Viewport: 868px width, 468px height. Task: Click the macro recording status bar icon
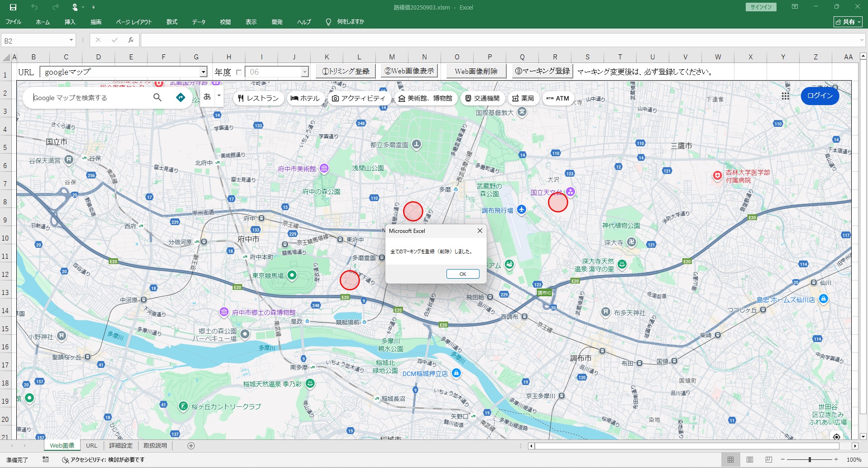pos(46,459)
